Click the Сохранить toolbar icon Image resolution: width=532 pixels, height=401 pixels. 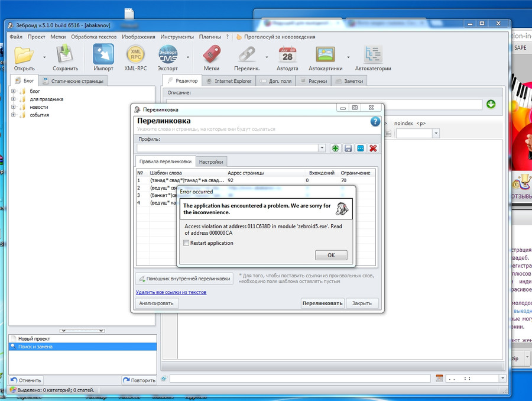coord(65,54)
